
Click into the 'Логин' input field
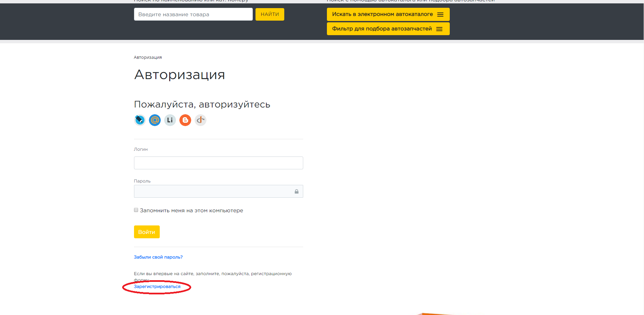(218, 163)
